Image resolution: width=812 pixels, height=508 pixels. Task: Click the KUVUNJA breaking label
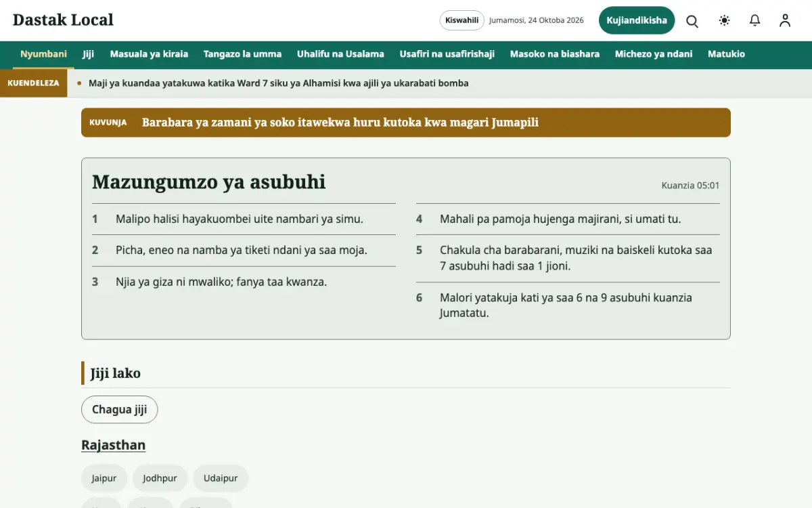coord(108,123)
